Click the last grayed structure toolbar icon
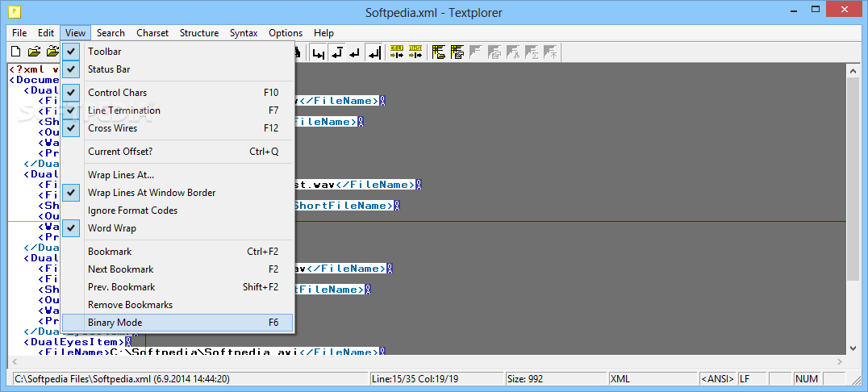Image resolution: width=868 pixels, height=392 pixels. (x=551, y=52)
